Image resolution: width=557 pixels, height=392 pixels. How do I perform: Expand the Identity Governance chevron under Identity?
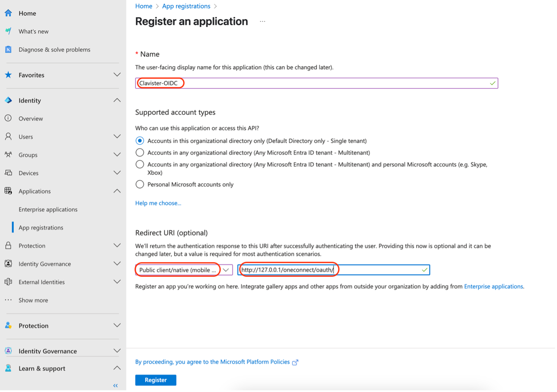click(117, 264)
